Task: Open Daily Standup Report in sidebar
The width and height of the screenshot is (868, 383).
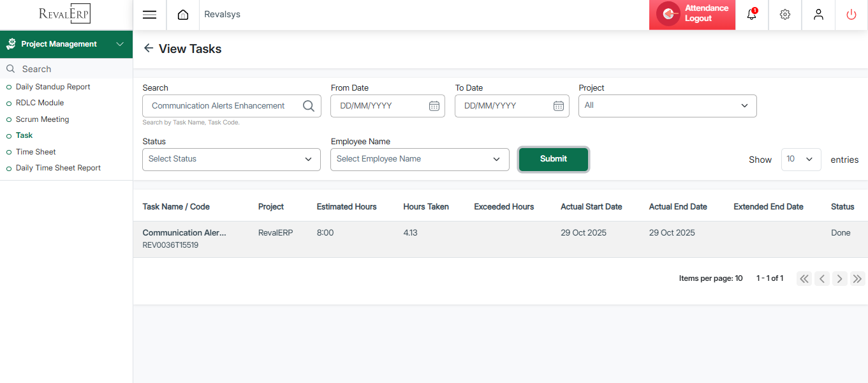Action: [53, 87]
